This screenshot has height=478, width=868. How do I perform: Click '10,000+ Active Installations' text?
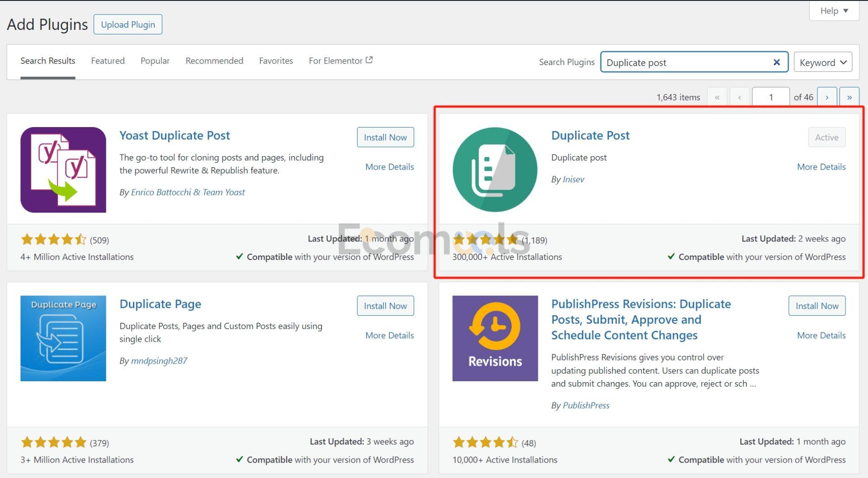click(505, 460)
